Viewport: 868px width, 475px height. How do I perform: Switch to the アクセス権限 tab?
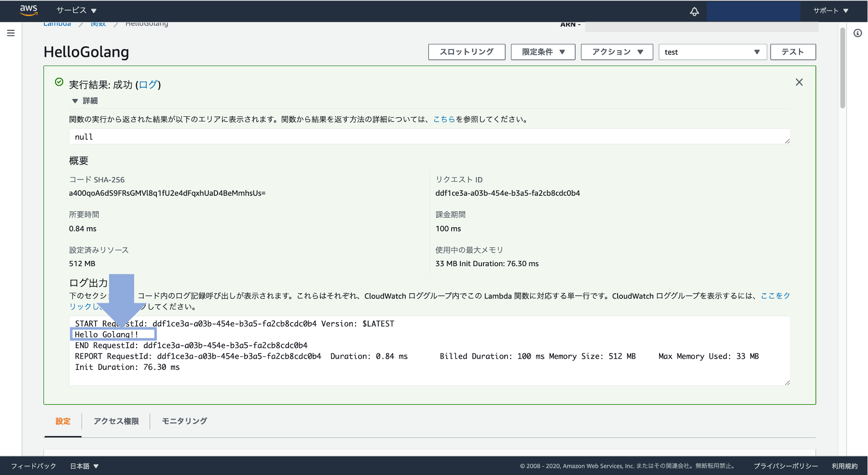click(116, 421)
